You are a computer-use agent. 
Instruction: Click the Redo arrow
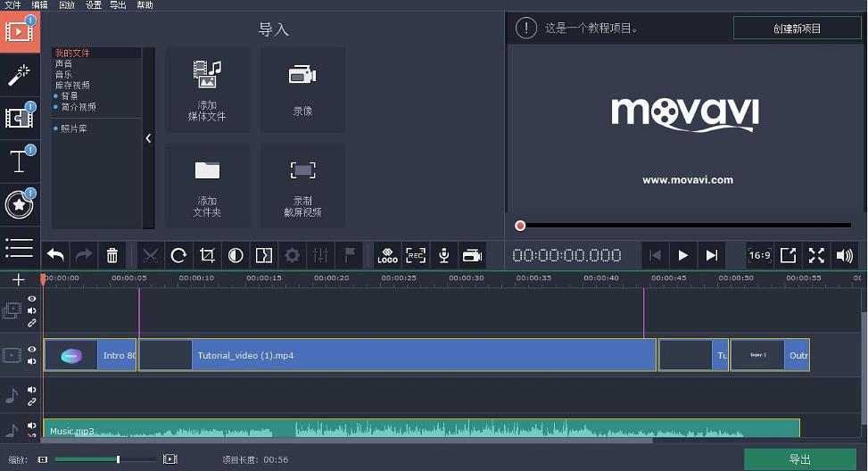click(84, 255)
